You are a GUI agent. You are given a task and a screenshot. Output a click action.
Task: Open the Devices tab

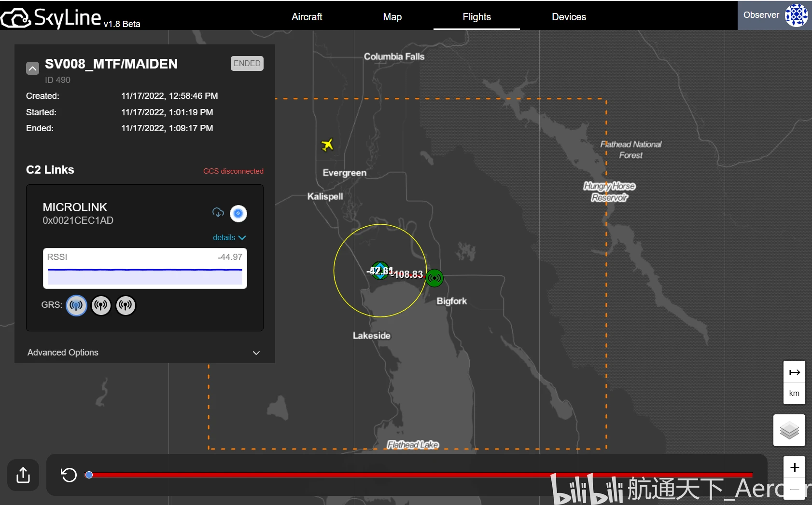coord(569,17)
